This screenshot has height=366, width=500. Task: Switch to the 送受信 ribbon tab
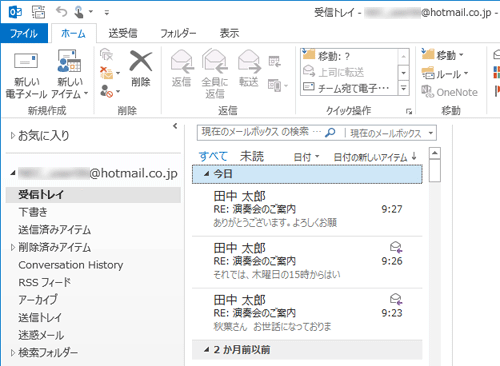click(123, 33)
